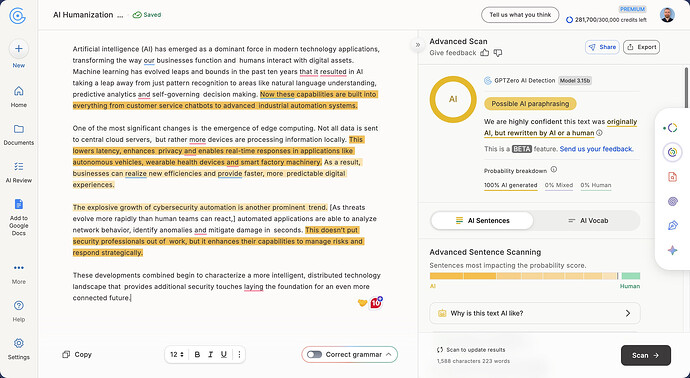
Task: Apply underline formatting
Action: [x=224, y=354]
